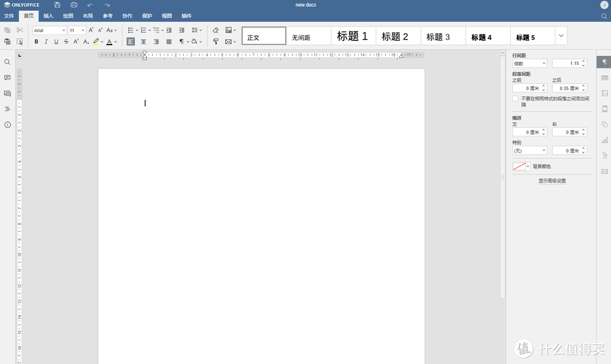Clear formatting with the eraser icon
The width and height of the screenshot is (611, 364).
(216, 29)
